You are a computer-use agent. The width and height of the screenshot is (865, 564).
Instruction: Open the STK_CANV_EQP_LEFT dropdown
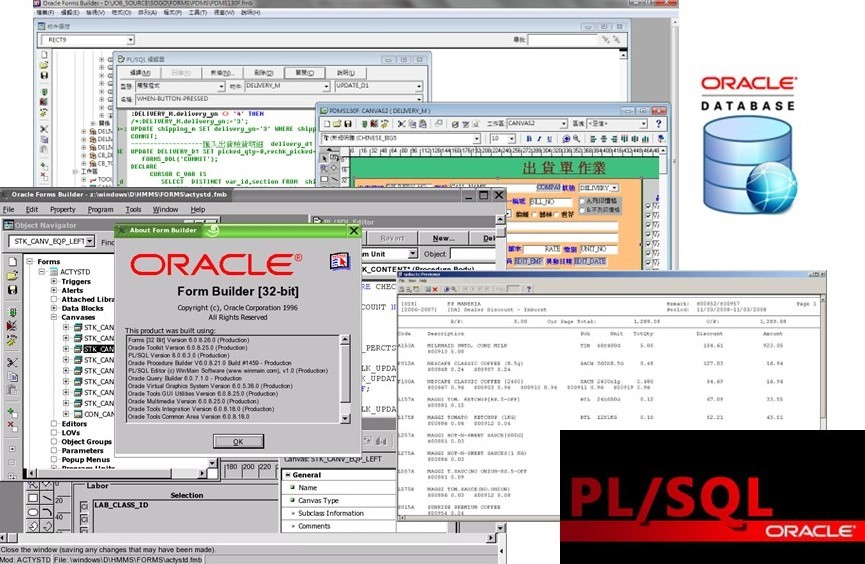[x=90, y=241]
